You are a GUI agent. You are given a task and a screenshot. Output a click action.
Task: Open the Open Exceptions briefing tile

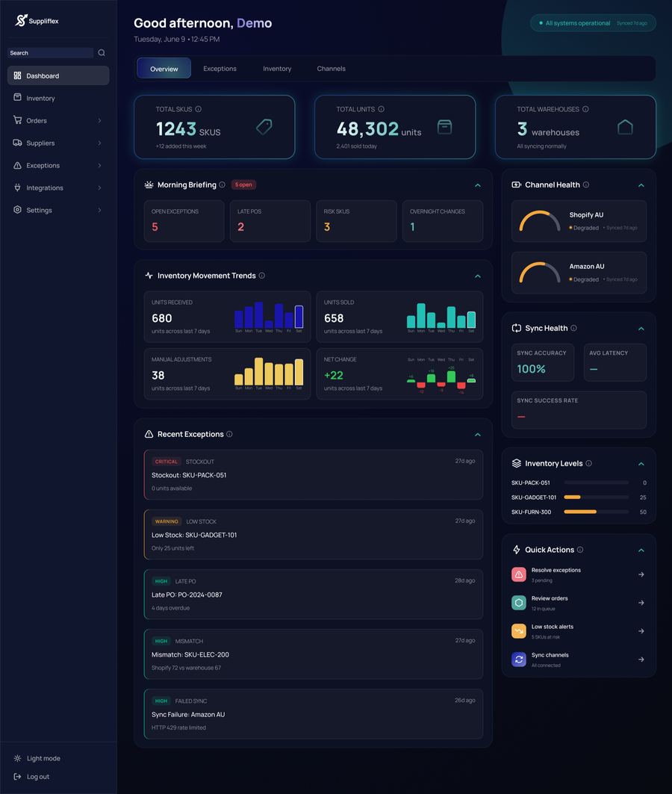point(184,221)
